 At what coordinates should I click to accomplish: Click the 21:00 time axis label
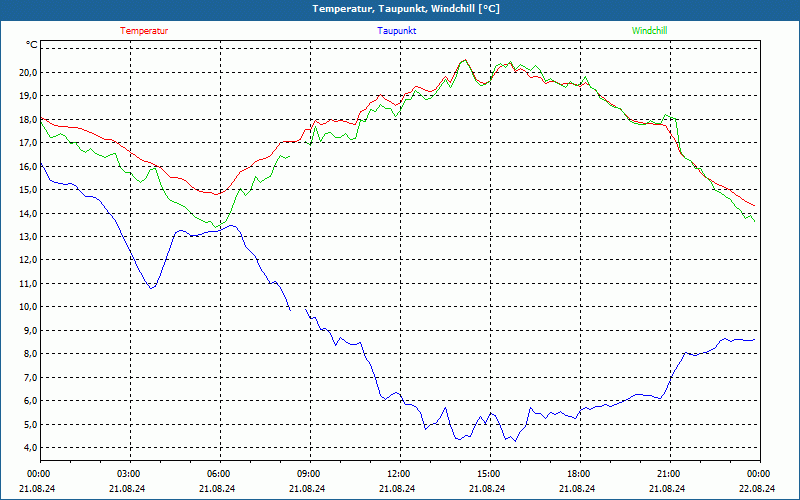(x=669, y=474)
